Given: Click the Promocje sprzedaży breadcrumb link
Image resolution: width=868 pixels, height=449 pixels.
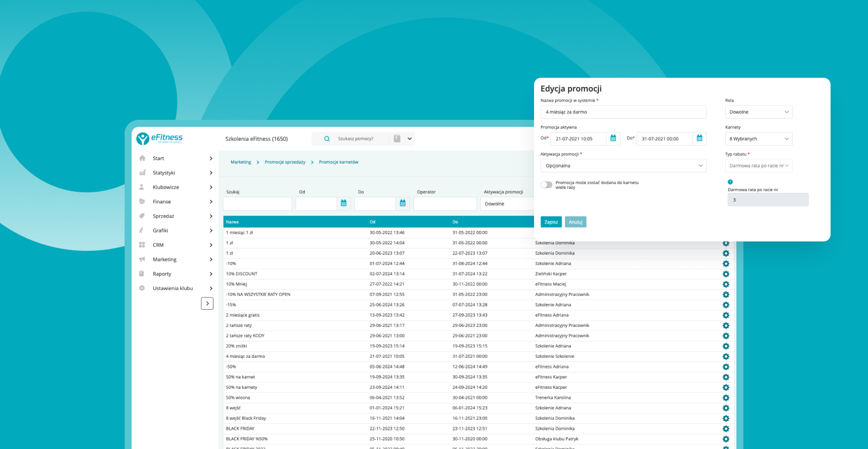Looking at the screenshot, I should [285, 162].
